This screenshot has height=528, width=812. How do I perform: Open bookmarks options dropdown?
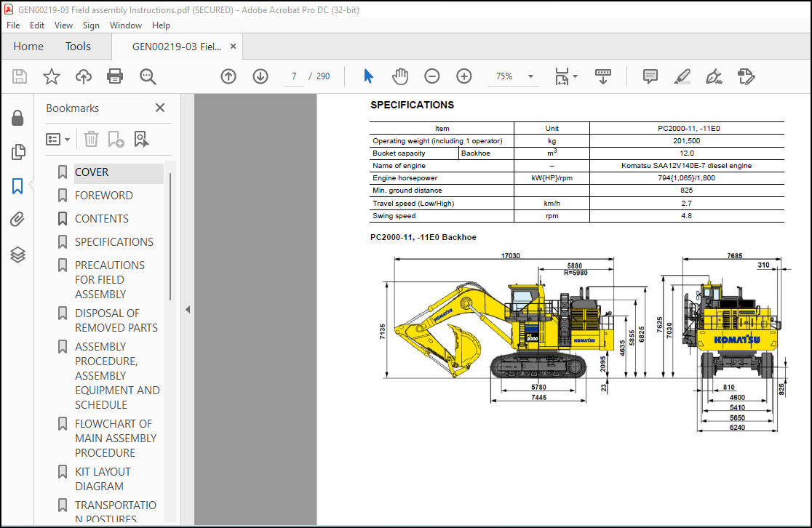[57, 139]
